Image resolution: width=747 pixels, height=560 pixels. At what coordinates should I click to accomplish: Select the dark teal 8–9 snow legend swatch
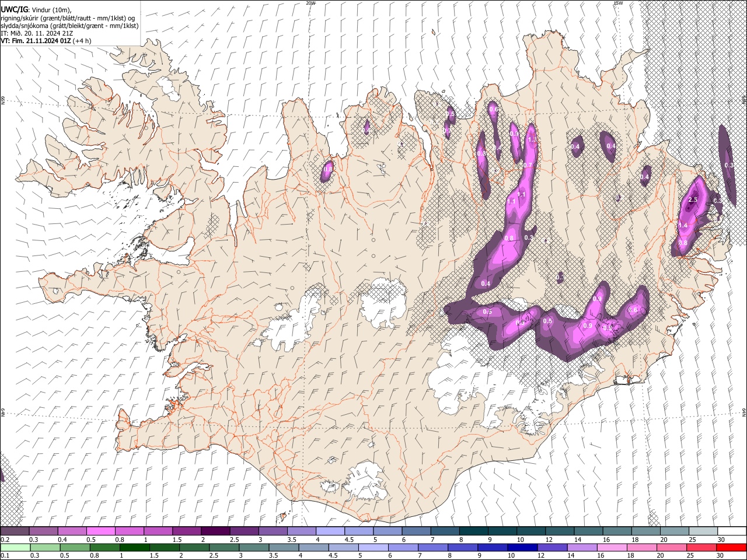click(x=474, y=531)
